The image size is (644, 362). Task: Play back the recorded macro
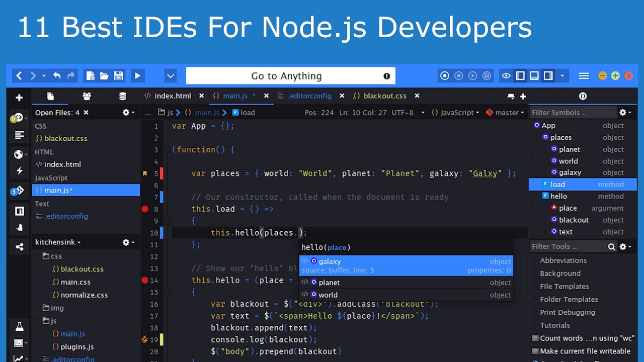473,76
